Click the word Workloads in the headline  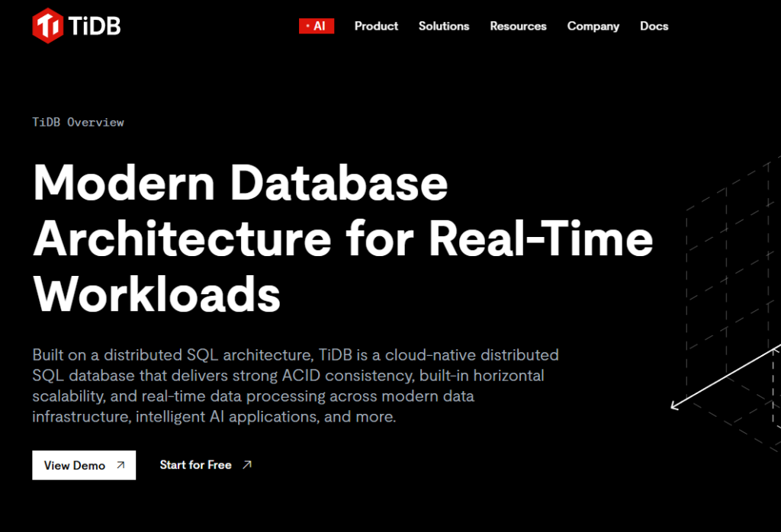click(157, 295)
